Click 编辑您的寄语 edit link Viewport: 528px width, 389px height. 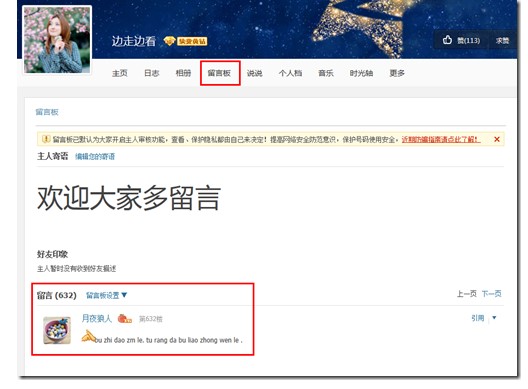tap(95, 156)
